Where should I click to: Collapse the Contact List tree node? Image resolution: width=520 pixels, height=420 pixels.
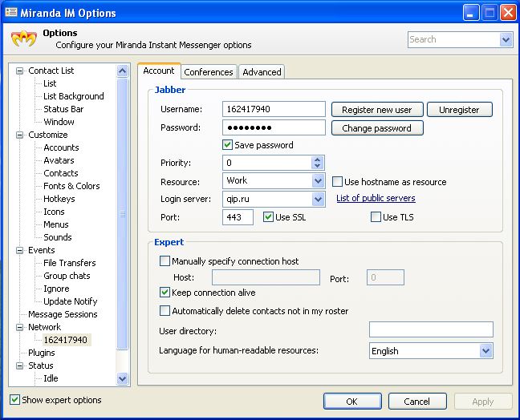coord(20,71)
